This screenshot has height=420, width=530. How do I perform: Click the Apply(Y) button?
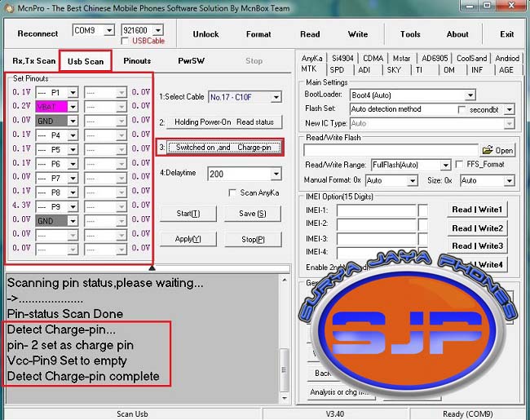tap(188, 239)
